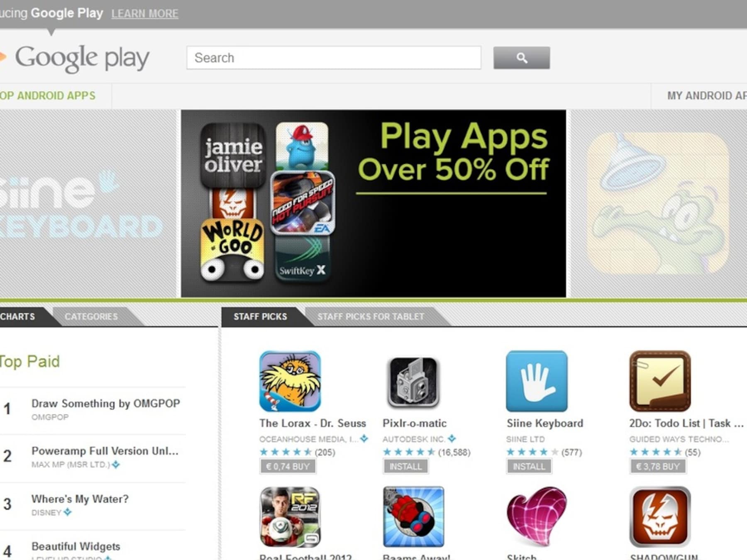Open the Play Apps 50% Off banner
This screenshot has width=747, height=560.
pyautogui.click(x=373, y=203)
